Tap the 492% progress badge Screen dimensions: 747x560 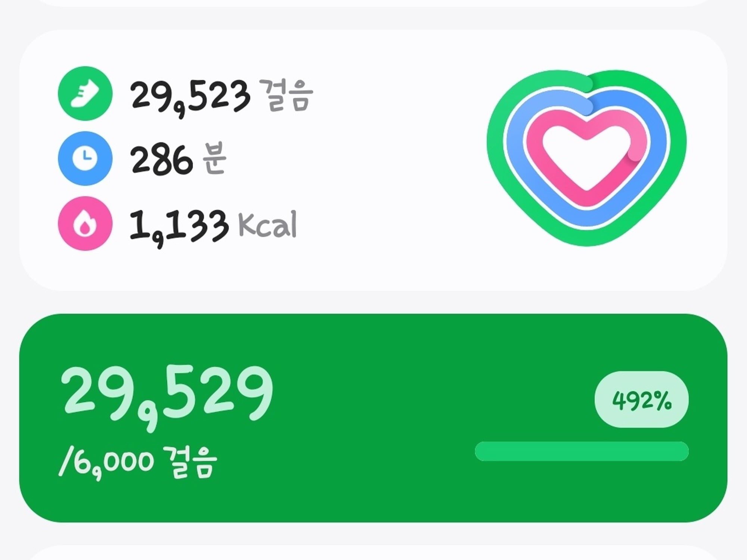[641, 399]
